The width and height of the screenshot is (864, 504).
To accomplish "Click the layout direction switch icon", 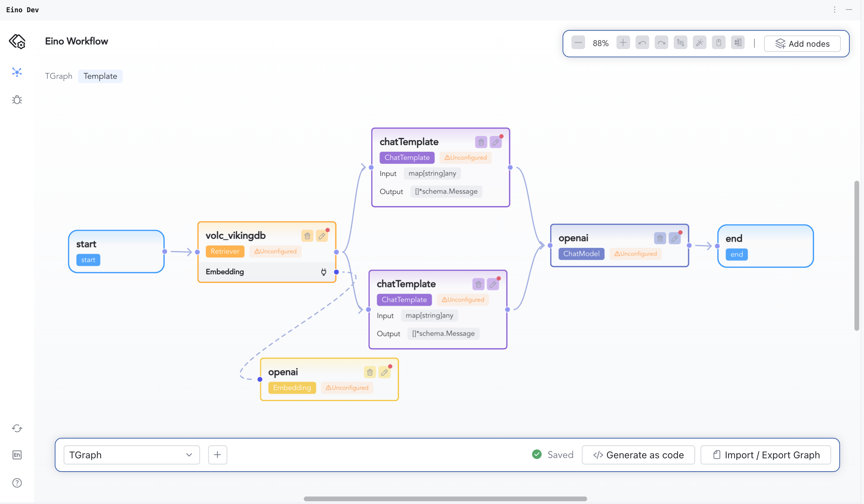I will 680,43.
